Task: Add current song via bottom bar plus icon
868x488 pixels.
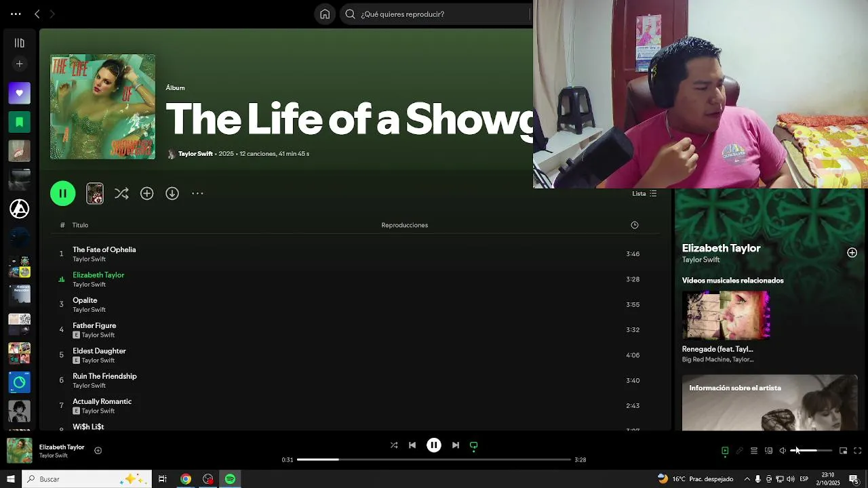Action: pos(98,451)
